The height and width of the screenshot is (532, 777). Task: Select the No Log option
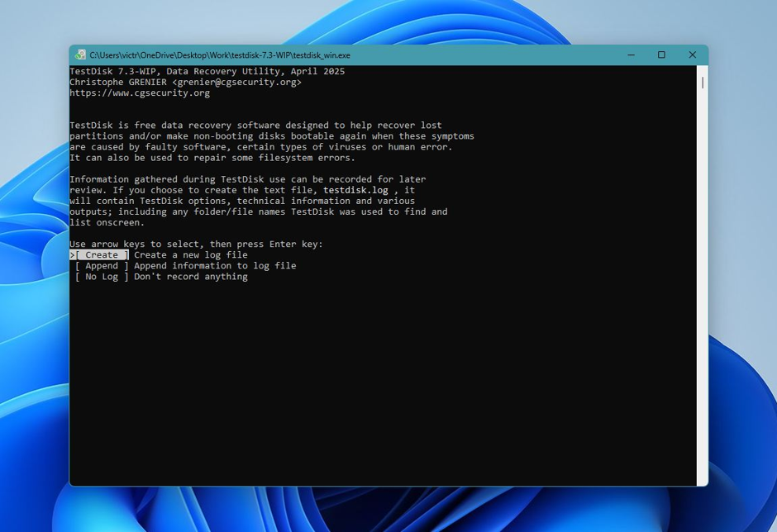point(102,277)
